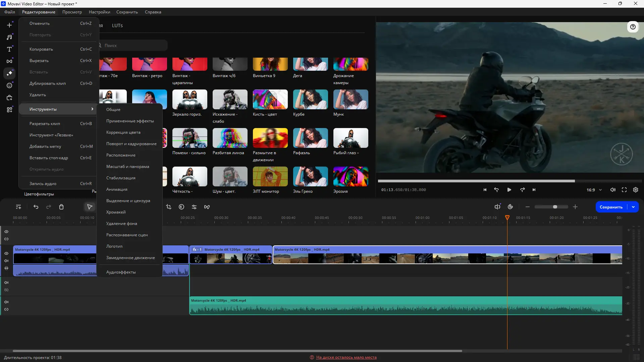644x362 pixels.
Task: Select Хромакей from the tools submenu
Action: pos(116,212)
